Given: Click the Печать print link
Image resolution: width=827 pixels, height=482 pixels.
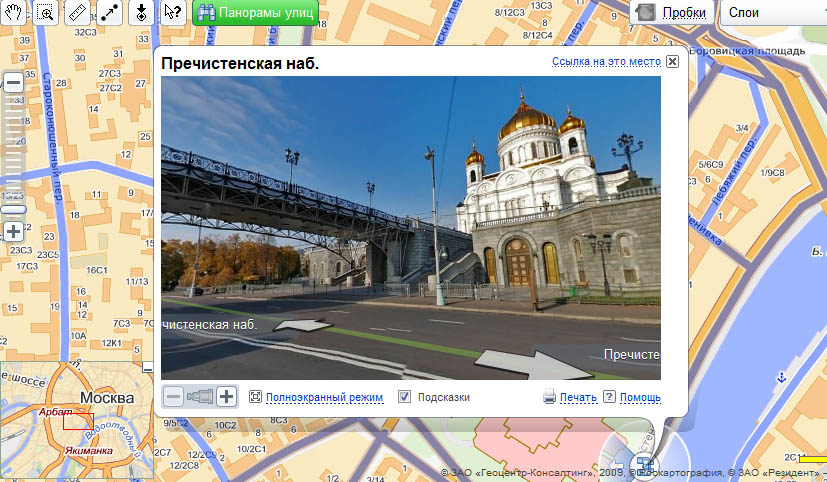Looking at the screenshot, I should pyautogui.click(x=578, y=398).
